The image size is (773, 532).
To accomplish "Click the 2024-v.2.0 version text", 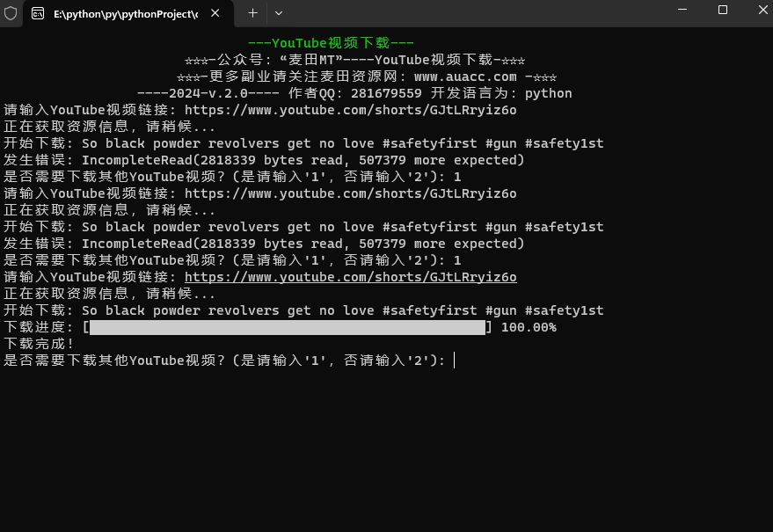I will [208, 93].
